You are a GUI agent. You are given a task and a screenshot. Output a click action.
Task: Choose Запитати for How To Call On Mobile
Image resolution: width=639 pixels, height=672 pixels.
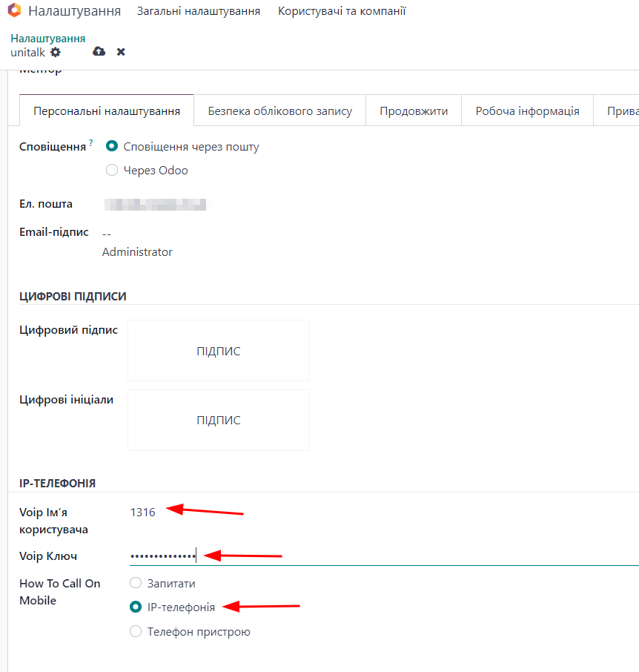coord(136,584)
